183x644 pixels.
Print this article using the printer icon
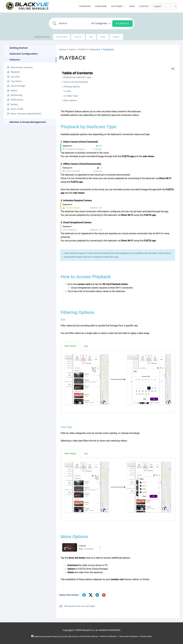click(173, 69)
